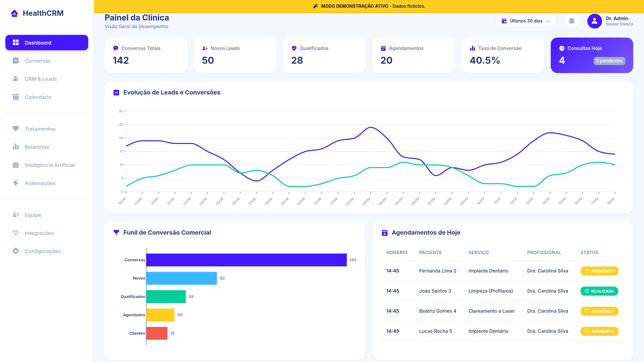The width and height of the screenshot is (644, 362).
Task: Click the yellow Agendados funnel bar
Action: point(160,315)
